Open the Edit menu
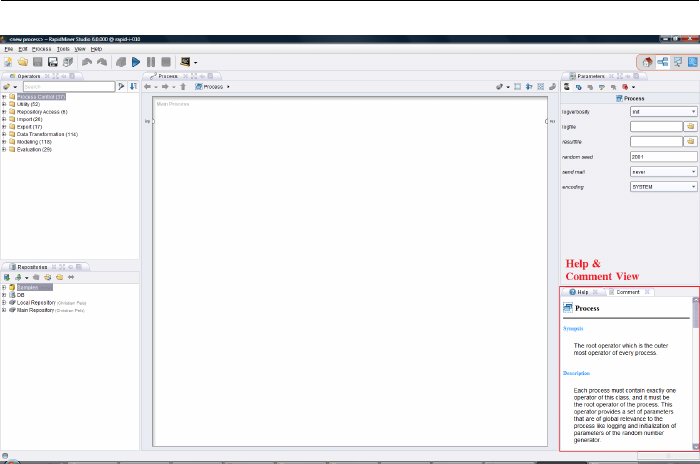This screenshot has height=464, width=700. pos(23,49)
